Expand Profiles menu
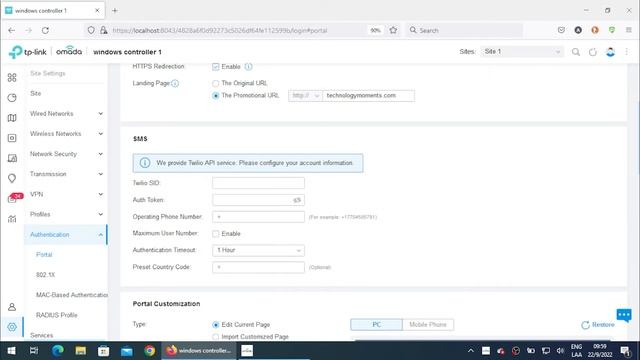The image size is (640, 360). (x=66, y=214)
